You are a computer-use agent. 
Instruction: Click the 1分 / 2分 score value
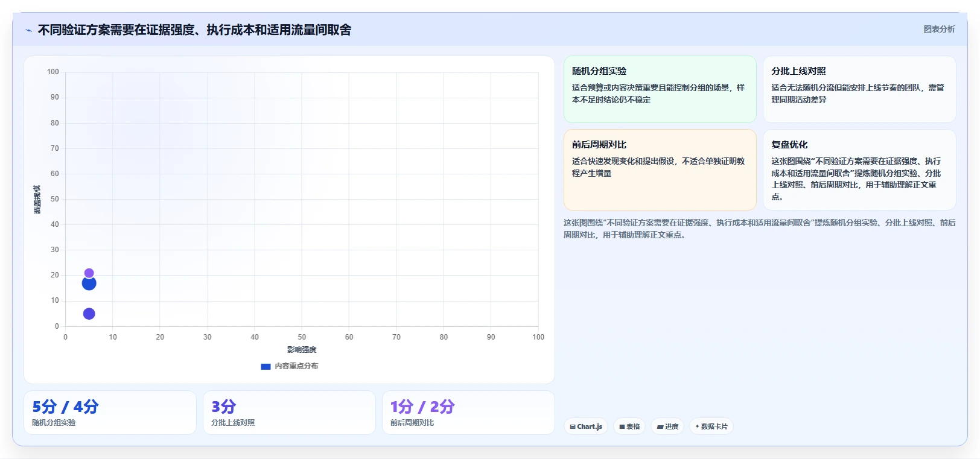click(422, 407)
